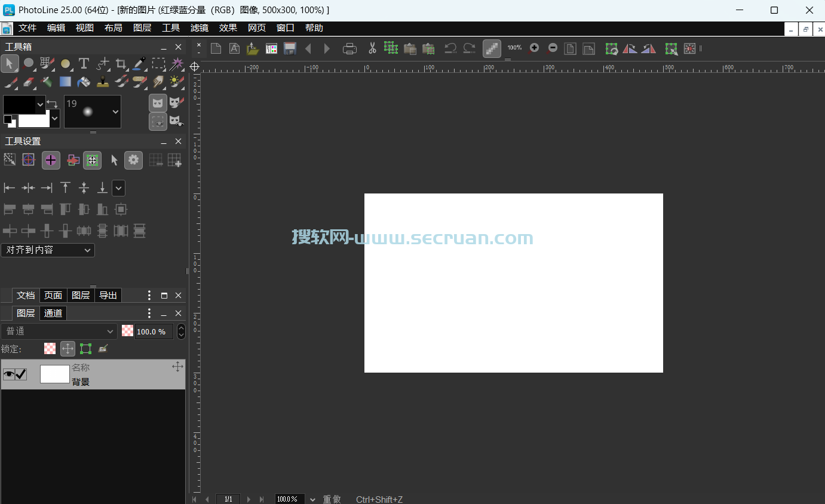Select the Clone Stamp tool
Viewport: 825px width, 504px height.
click(x=102, y=81)
